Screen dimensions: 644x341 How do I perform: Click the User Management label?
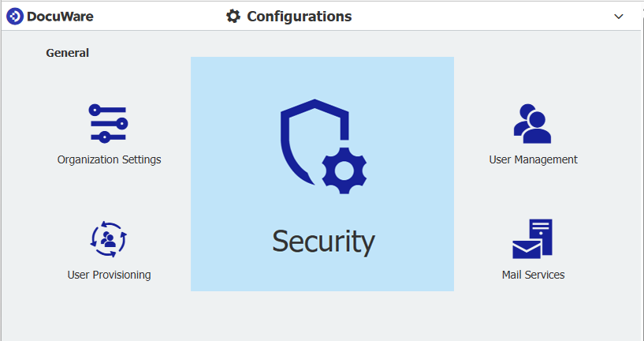(533, 159)
